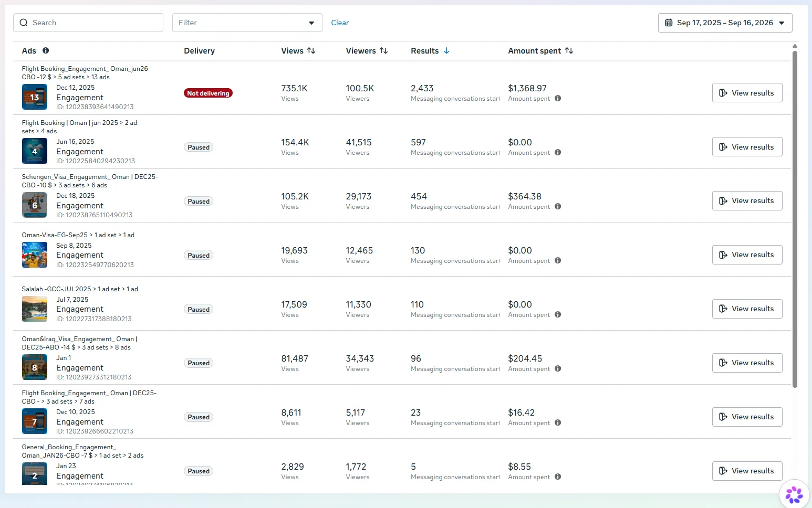Click the info icon beside $364.38 amount spent

[x=558, y=206]
